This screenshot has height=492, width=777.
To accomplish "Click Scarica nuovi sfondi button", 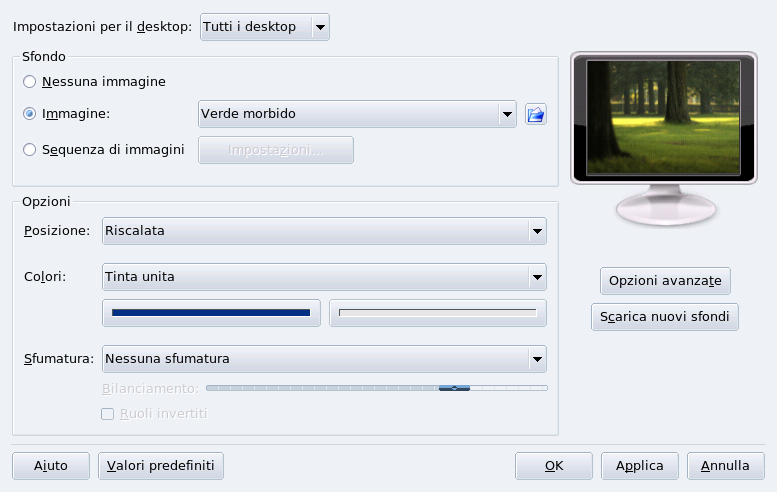I will (665, 317).
